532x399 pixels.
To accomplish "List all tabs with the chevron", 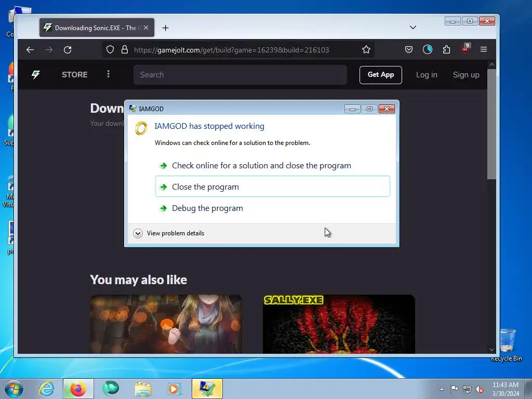I will [413, 28].
